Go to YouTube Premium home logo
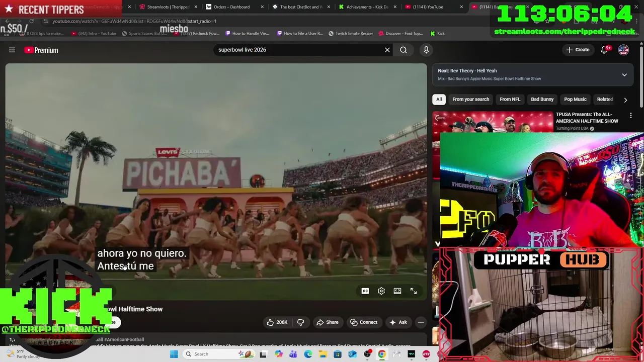644x362 pixels. pyautogui.click(x=41, y=50)
